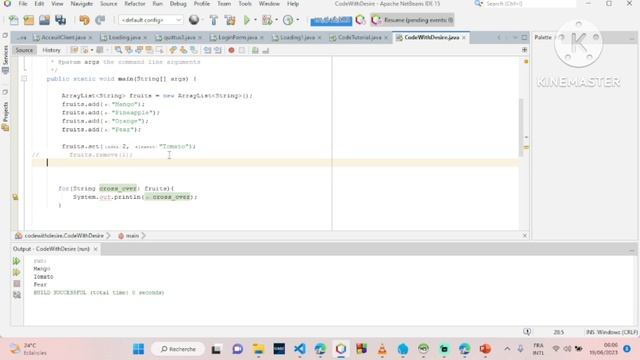The height and width of the screenshot is (360, 640).
Task: Open the Tools menu
Action: coord(245,4)
